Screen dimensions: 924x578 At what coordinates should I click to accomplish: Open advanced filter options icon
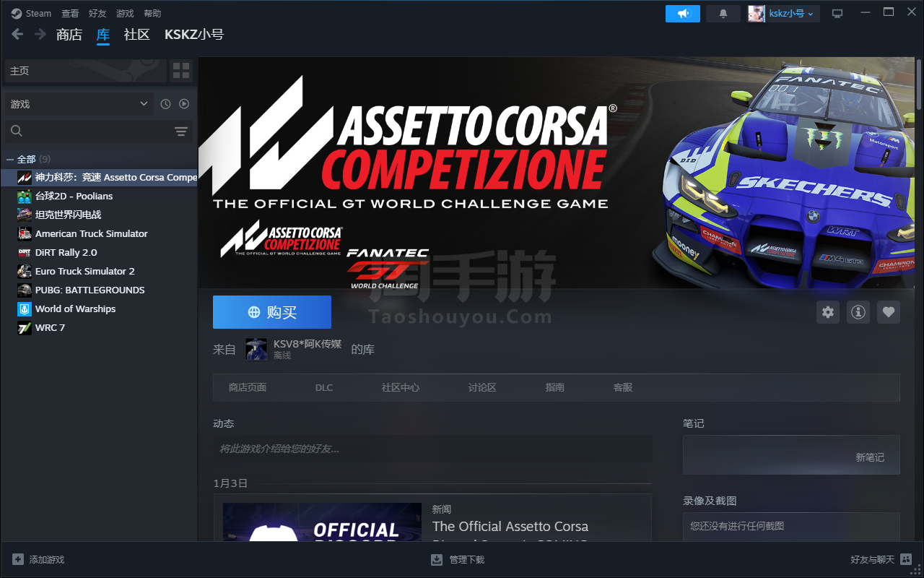tap(181, 131)
